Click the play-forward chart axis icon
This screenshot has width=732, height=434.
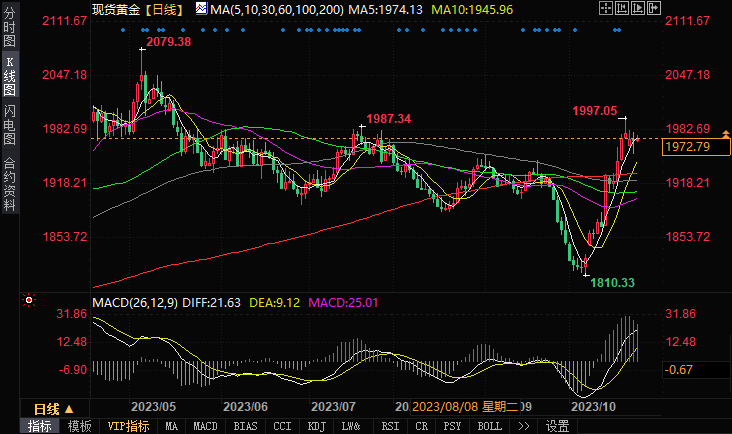pos(638,8)
